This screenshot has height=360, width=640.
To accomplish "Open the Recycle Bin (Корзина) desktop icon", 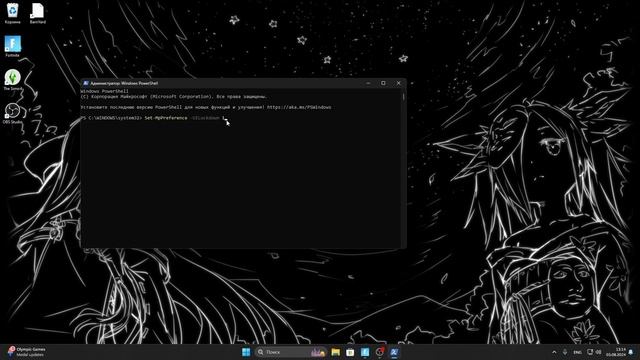I will tap(12, 13).
